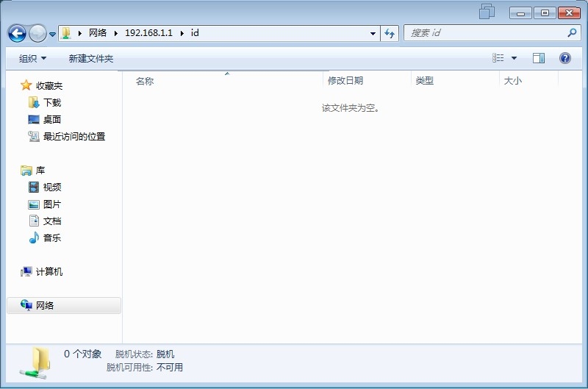
Task: Close the explorer window
Action: (569, 13)
